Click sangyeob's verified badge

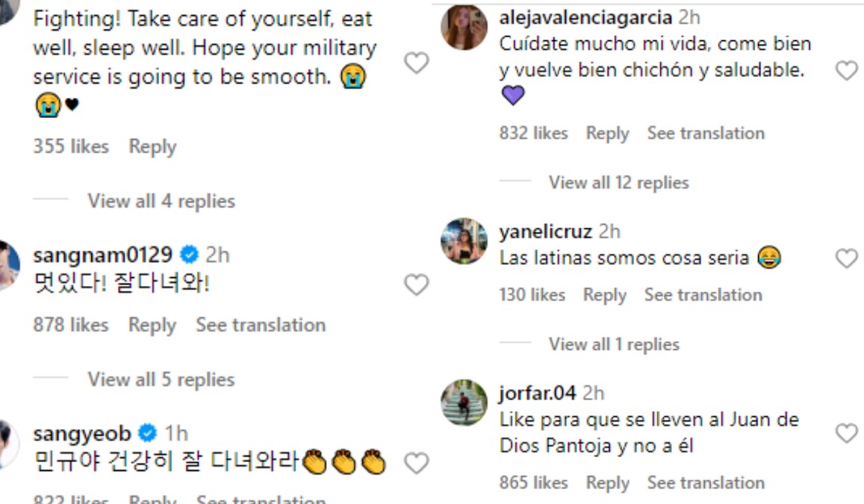click(149, 433)
